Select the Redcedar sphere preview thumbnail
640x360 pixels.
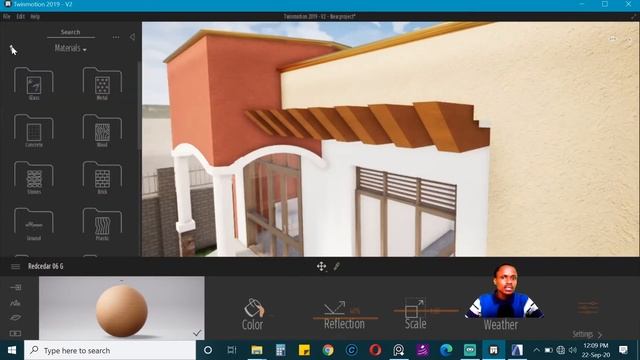tap(122, 308)
